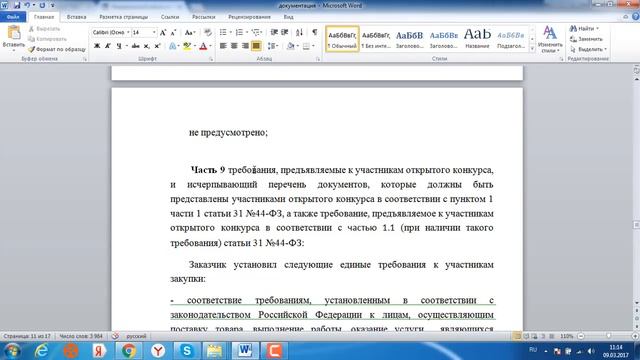Open the font size dropdown showing 14
This screenshot has height=360, width=640.
pos(154,32)
